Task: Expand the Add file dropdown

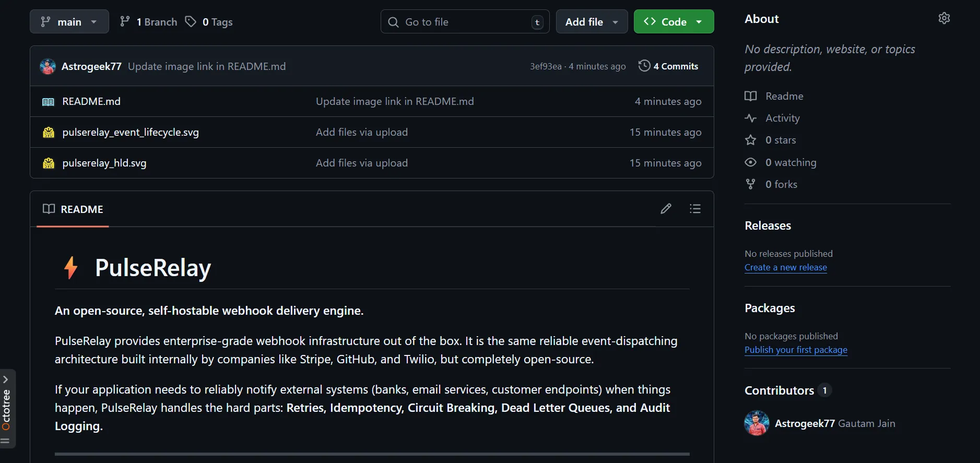Action: point(592,21)
